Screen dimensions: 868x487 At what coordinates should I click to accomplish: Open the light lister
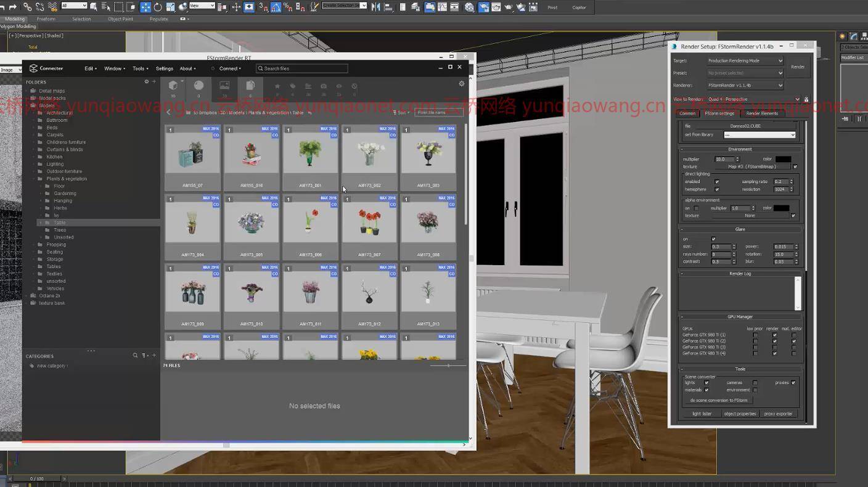pos(702,414)
